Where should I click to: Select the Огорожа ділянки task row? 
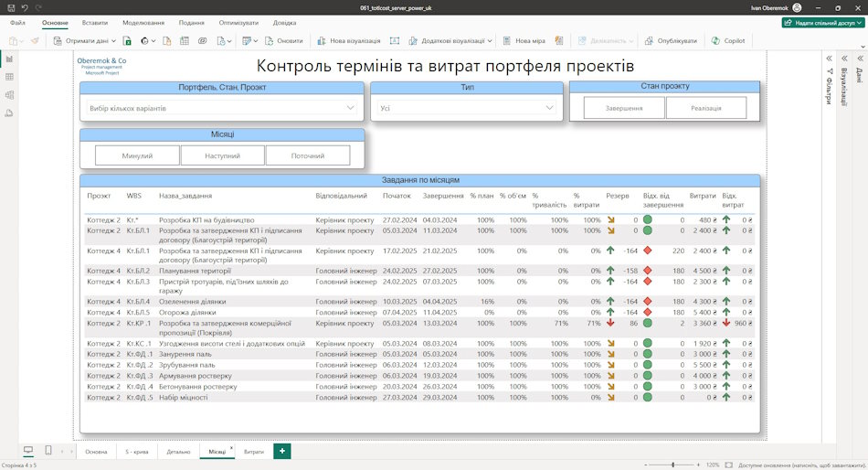419,313
